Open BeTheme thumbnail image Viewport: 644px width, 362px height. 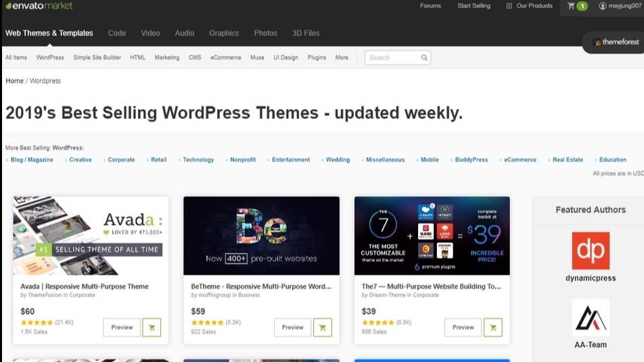261,235
